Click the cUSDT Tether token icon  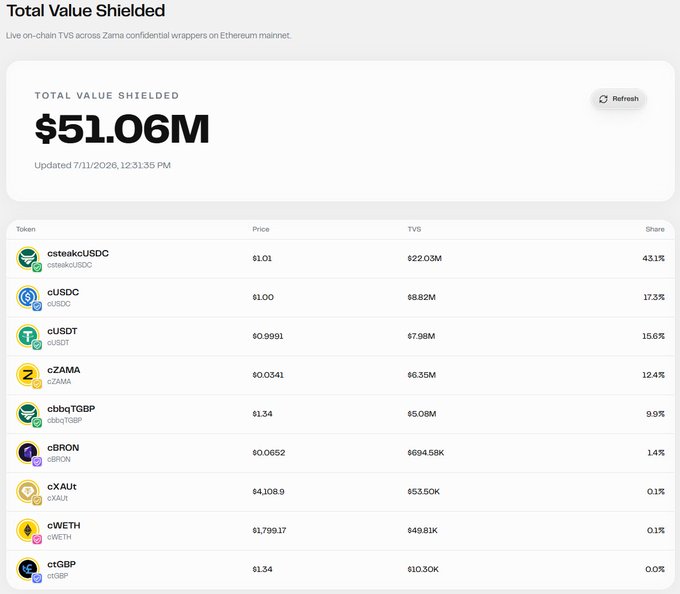(29, 337)
